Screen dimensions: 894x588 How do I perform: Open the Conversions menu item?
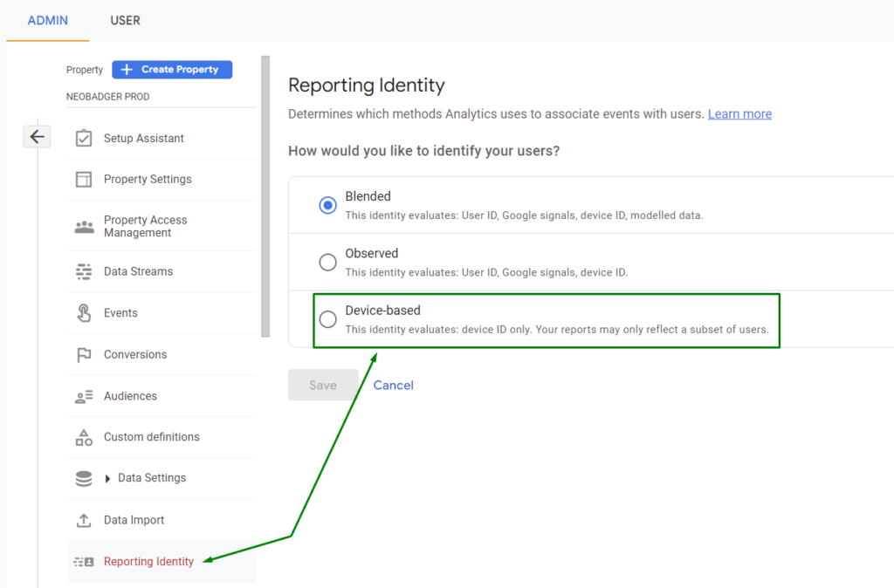(162, 355)
